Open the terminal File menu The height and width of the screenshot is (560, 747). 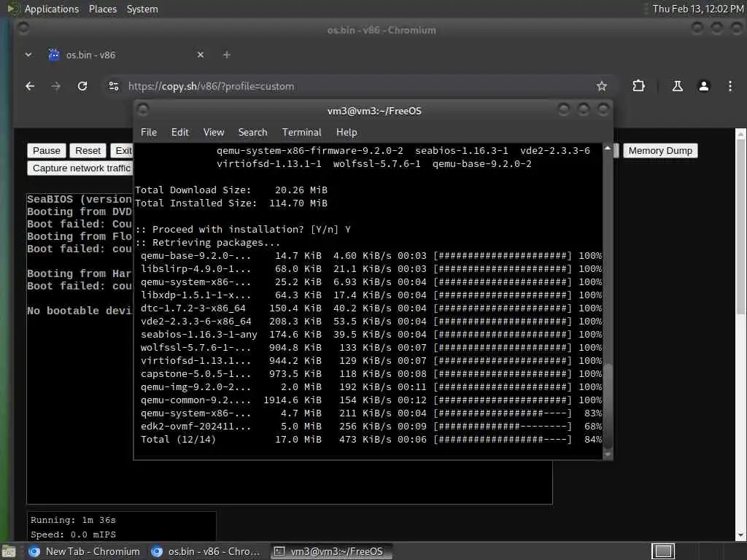[149, 133]
